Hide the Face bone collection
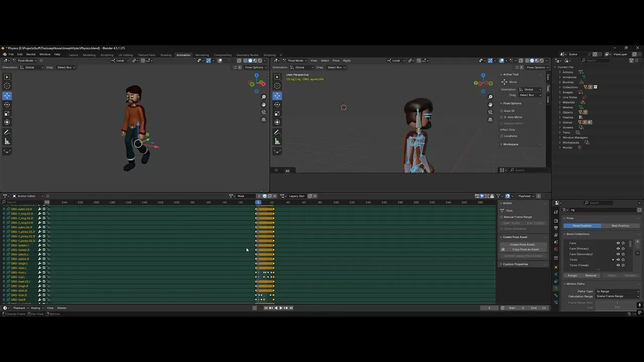The width and height of the screenshot is (644, 362). (618, 243)
